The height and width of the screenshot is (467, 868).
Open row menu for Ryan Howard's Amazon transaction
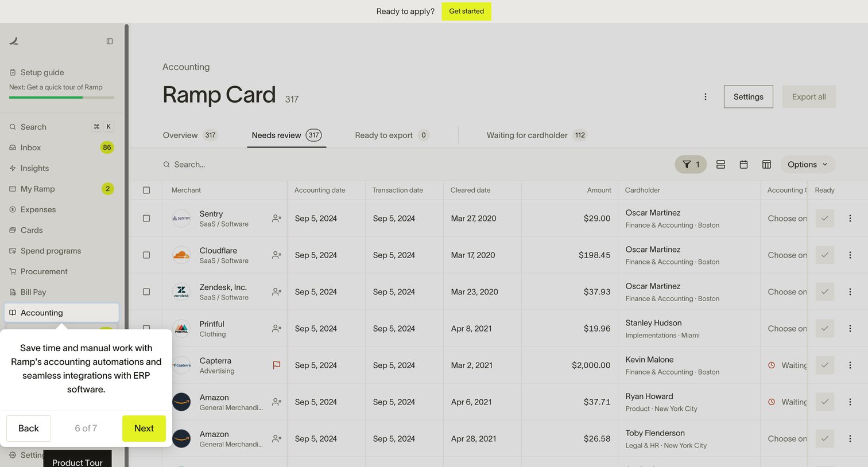click(x=850, y=402)
